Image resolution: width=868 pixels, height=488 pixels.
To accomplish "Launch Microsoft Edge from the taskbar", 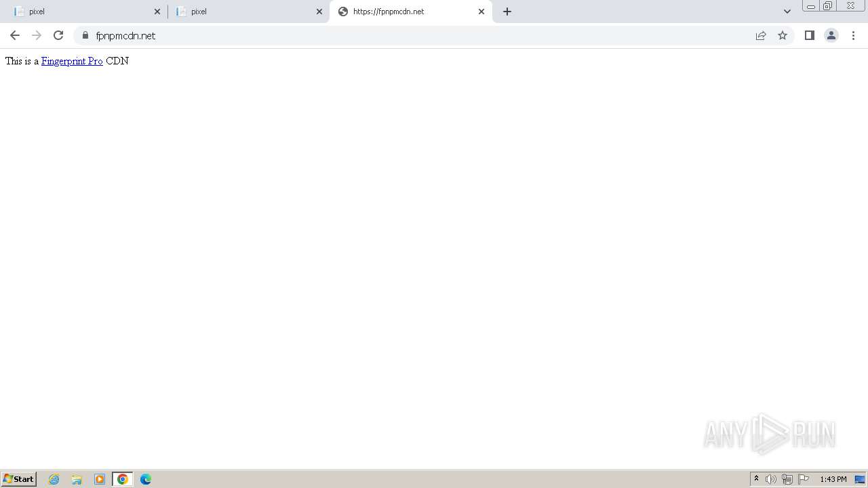I will point(146,479).
